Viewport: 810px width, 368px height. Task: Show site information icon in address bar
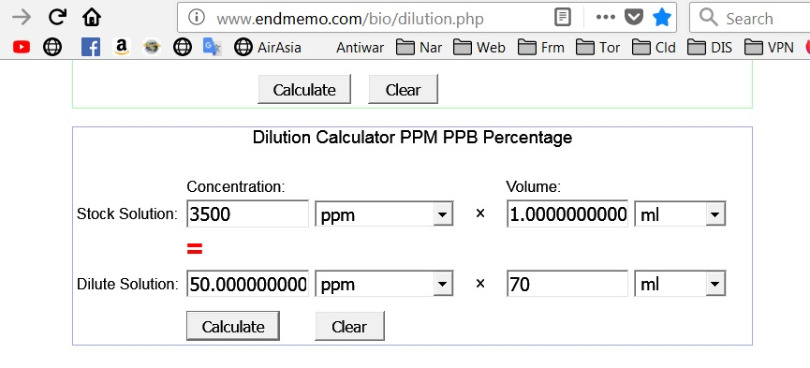pyautogui.click(x=196, y=18)
